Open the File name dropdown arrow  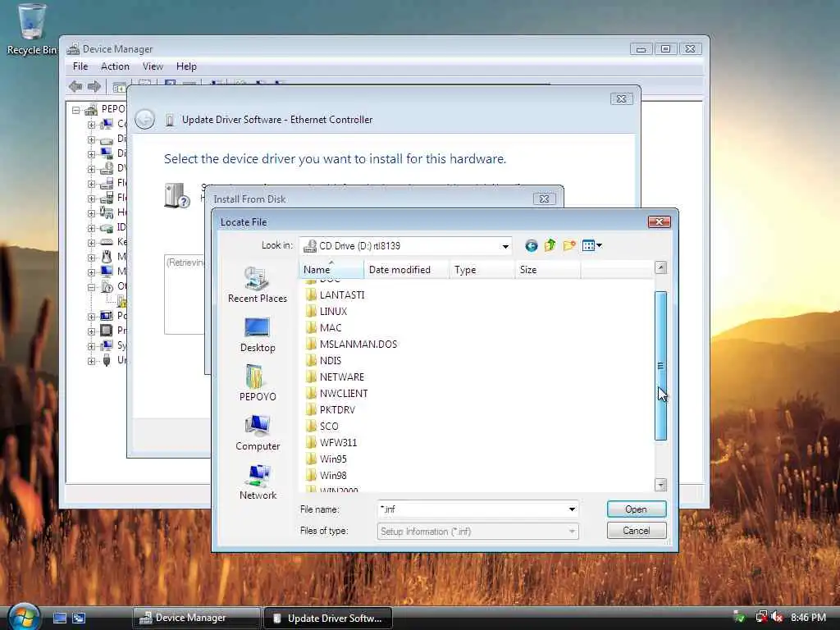click(x=572, y=509)
